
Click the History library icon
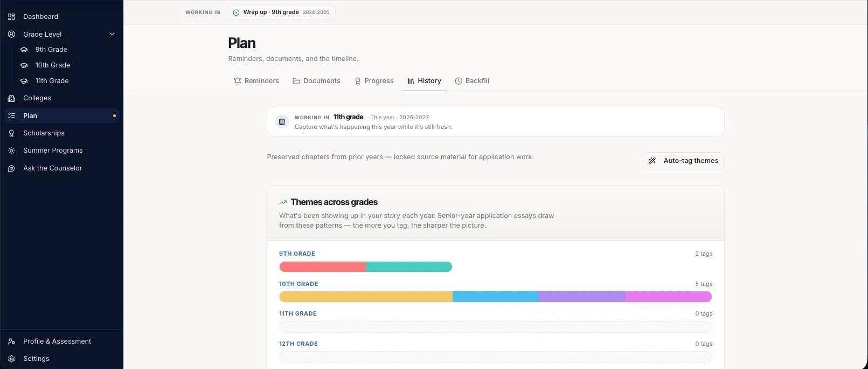pyautogui.click(x=411, y=81)
